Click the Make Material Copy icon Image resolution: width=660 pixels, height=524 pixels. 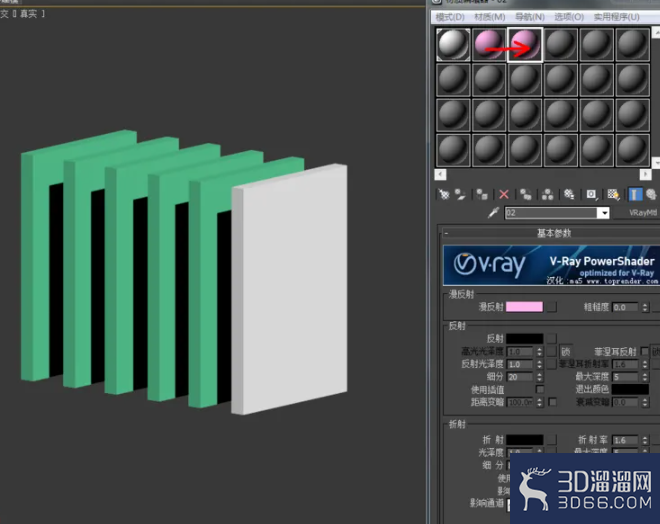click(x=526, y=194)
